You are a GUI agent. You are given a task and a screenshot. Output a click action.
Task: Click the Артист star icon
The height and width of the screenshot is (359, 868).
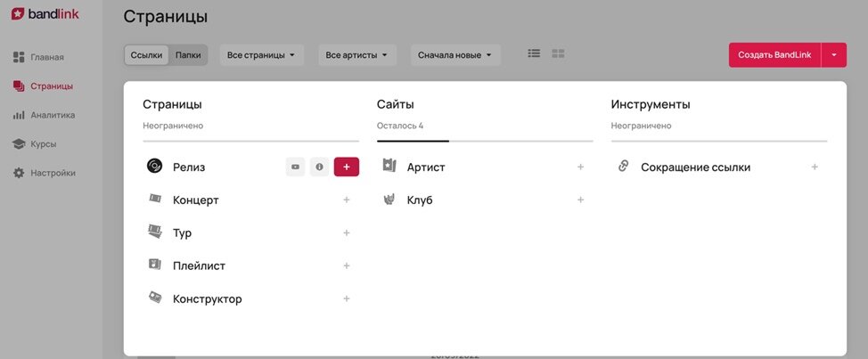click(389, 166)
